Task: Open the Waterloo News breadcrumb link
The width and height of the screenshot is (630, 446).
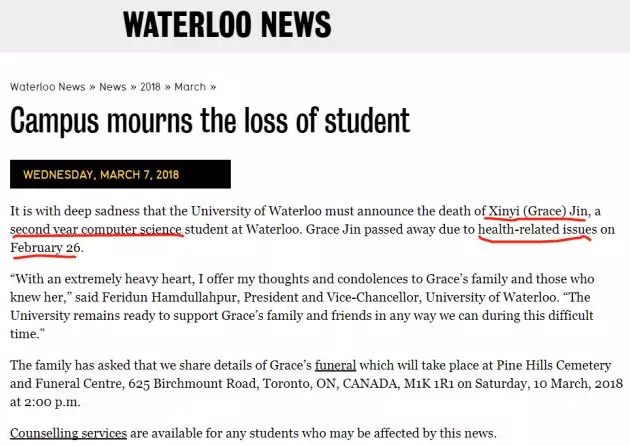Action: (x=47, y=87)
